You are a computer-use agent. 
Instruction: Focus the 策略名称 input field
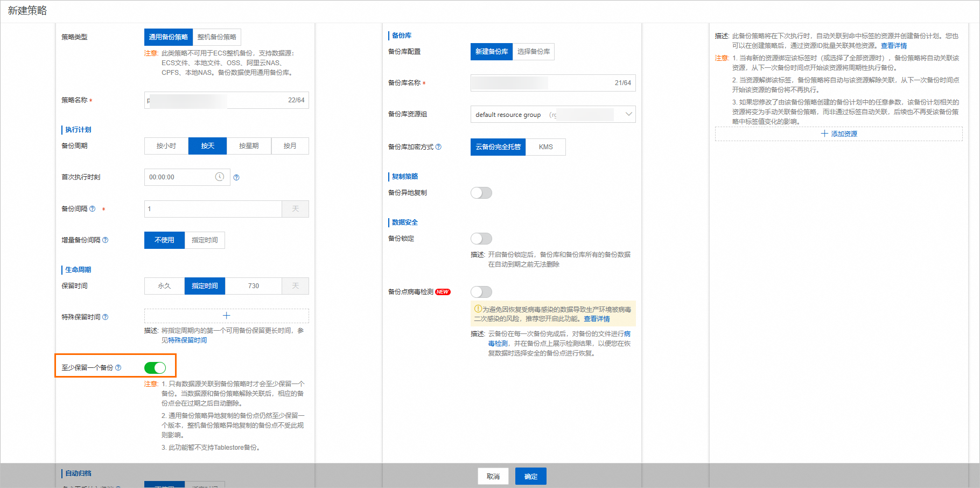pos(227,100)
